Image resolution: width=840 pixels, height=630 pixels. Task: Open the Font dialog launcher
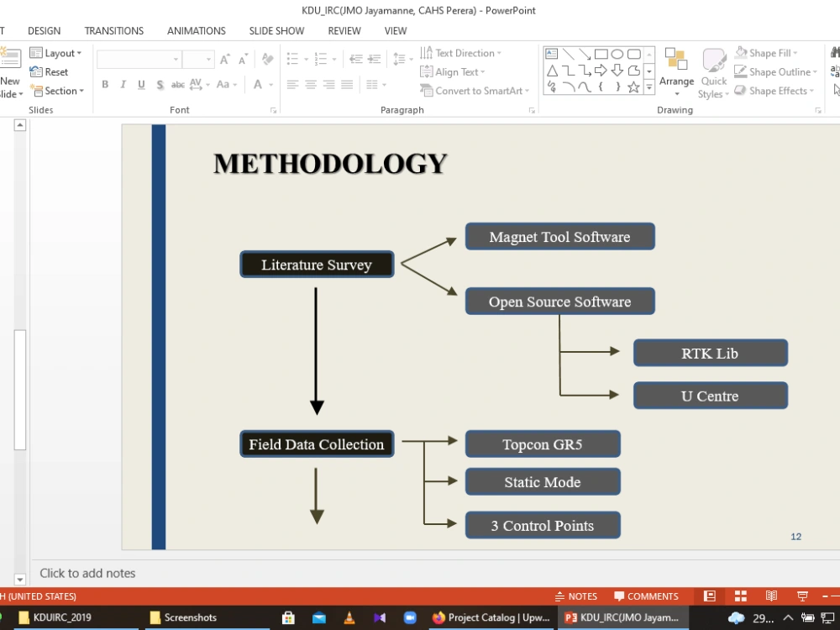tap(273, 110)
